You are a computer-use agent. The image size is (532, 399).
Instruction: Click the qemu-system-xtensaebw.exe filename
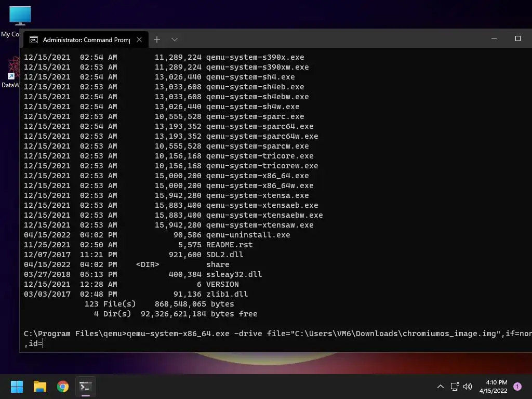pyautogui.click(x=264, y=215)
